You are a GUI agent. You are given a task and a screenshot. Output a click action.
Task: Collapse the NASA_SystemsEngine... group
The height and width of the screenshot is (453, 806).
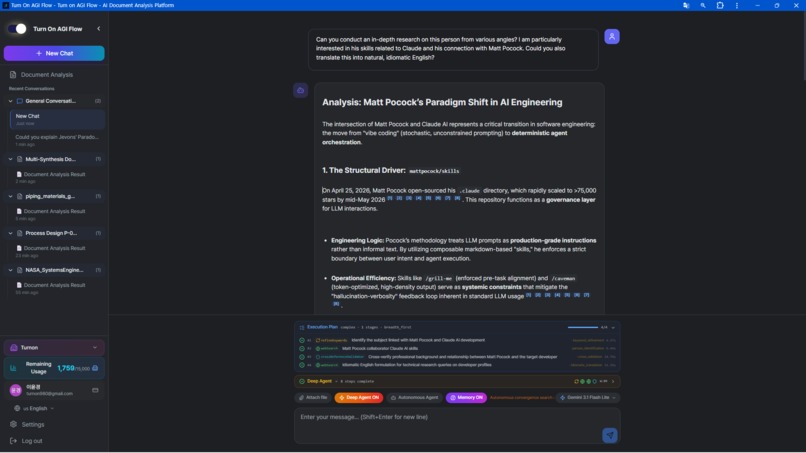point(10,270)
